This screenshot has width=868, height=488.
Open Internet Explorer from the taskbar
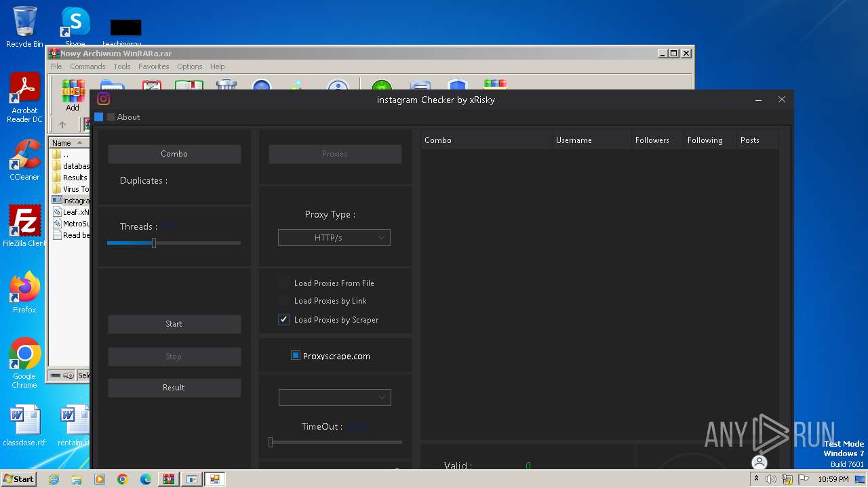tap(54, 479)
